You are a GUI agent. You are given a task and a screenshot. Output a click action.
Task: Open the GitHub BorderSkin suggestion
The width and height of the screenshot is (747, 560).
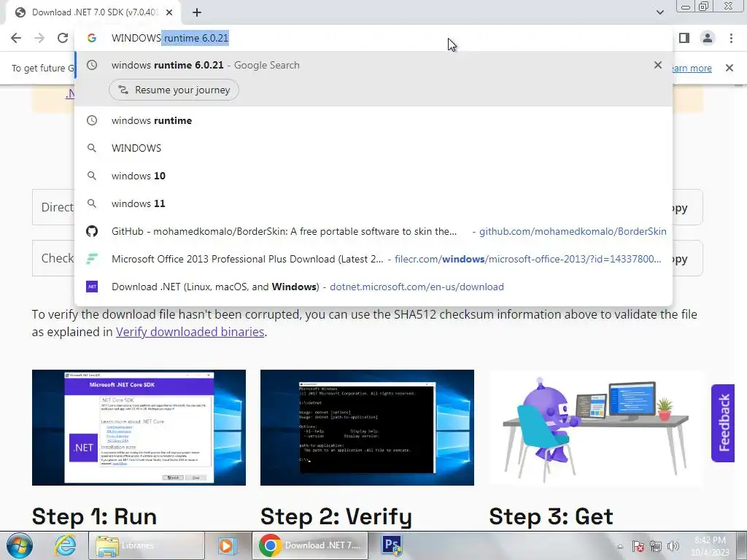pos(373,231)
